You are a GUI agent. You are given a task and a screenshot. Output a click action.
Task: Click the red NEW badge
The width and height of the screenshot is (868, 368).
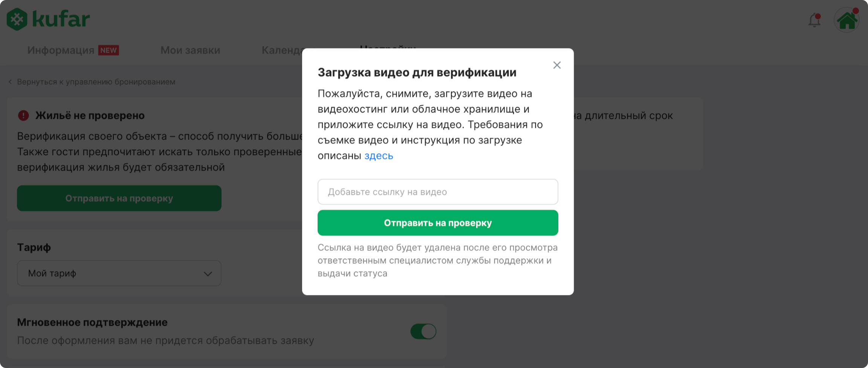(108, 50)
